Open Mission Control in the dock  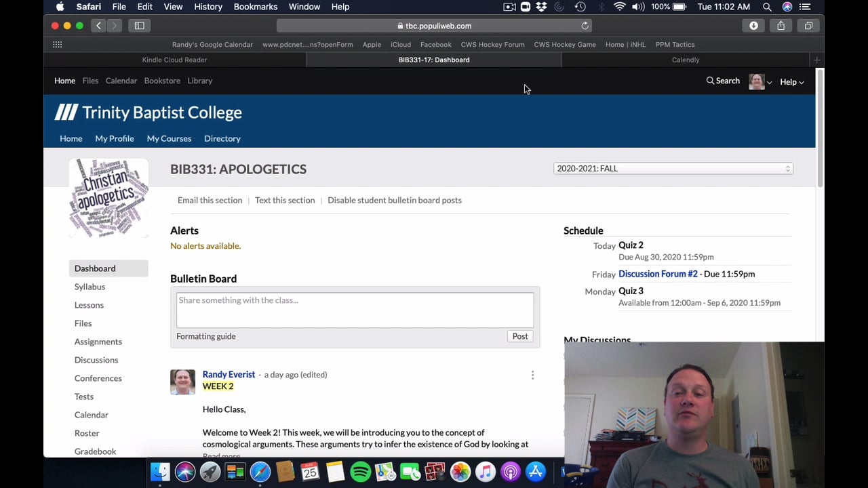pyautogui.click(x=235, y=471)
